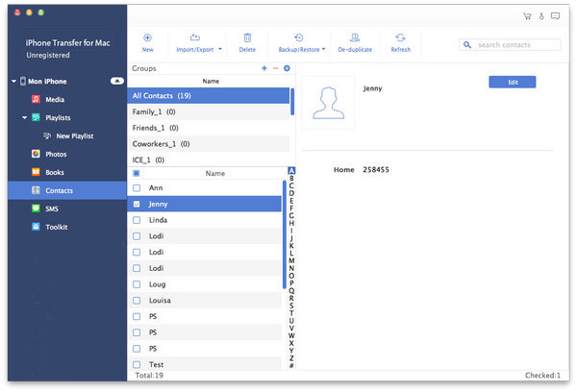Click the groups Name column header
The image size is (577, 392).
pos(211,81)
